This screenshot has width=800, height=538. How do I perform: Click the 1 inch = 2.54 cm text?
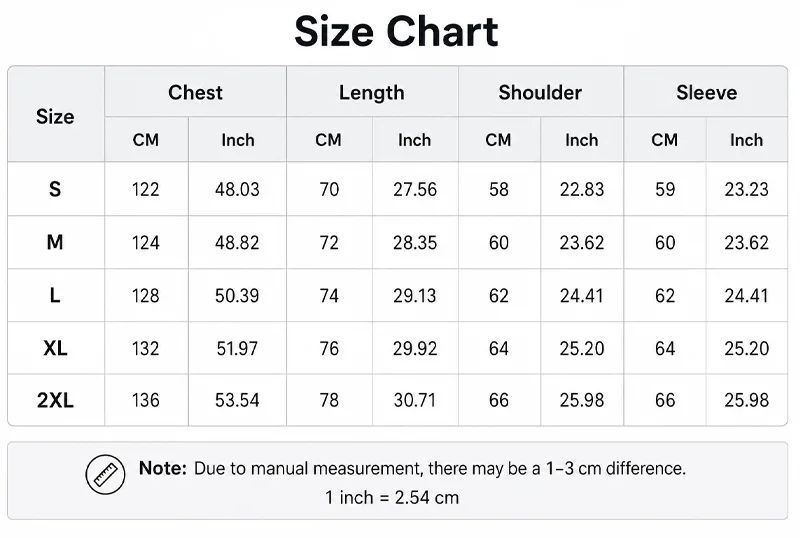coord(392,497)
